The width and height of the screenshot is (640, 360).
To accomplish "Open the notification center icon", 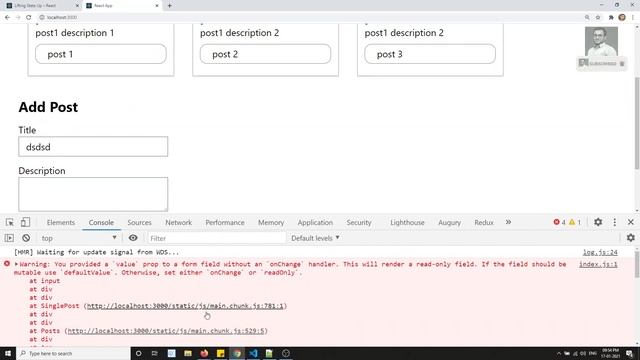I will tap(630, 353).
